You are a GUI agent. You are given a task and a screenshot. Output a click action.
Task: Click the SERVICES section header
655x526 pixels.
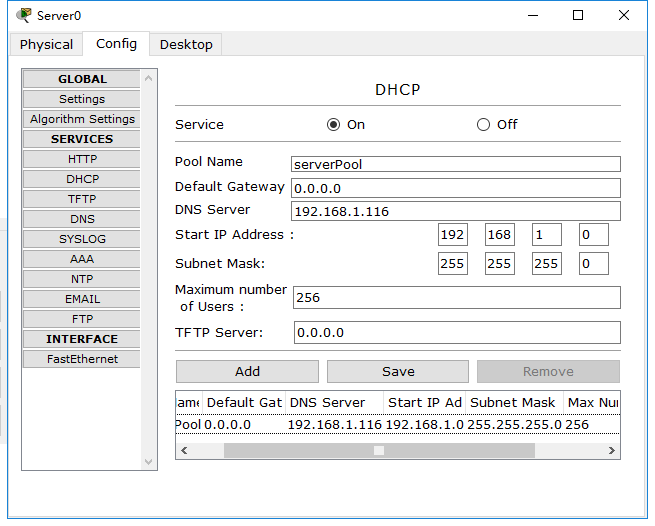(x=82, y=139)
